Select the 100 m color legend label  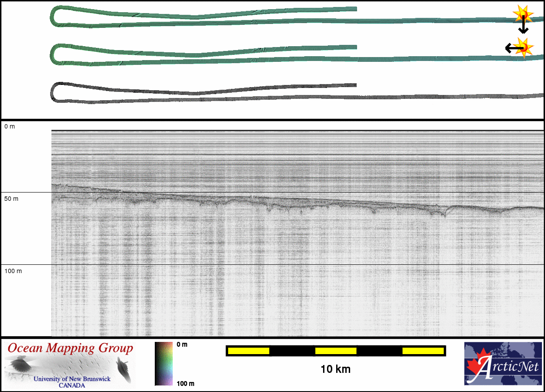coord(185,383)
